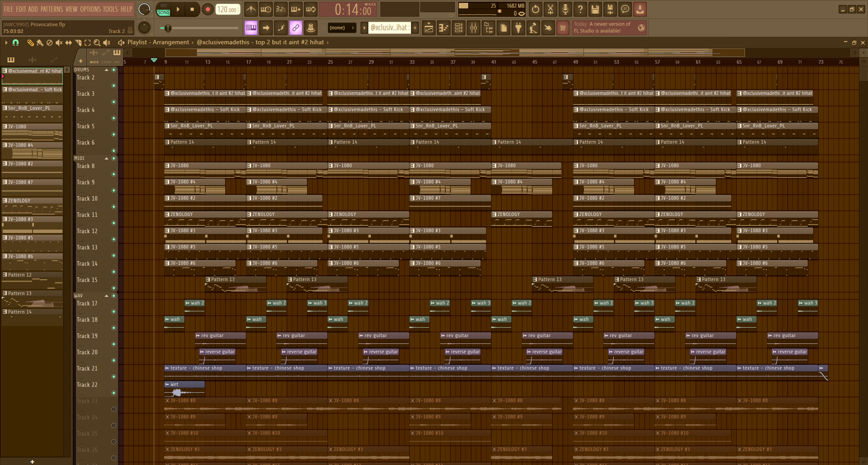The width and height of the screenshot is (868, 465).
Task: Collapse the DRUMS track group arrow
Action: tap(107, 70)
